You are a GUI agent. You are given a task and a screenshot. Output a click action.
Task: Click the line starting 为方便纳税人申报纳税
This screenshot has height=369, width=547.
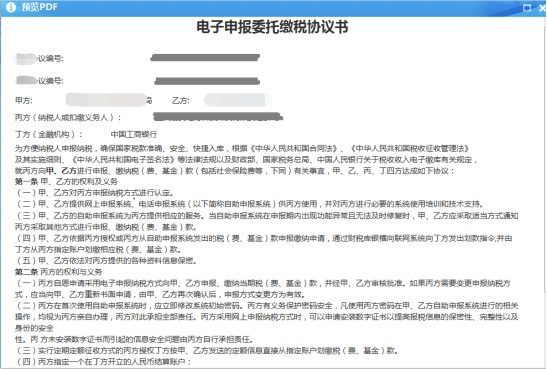coord(241,149)
